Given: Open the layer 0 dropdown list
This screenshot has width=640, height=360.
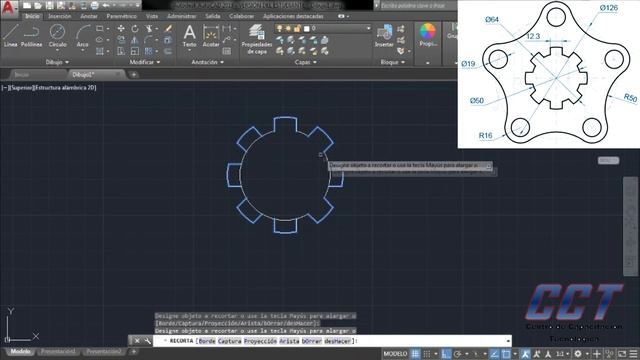Looking at the screenshot, I should (368, 29).
